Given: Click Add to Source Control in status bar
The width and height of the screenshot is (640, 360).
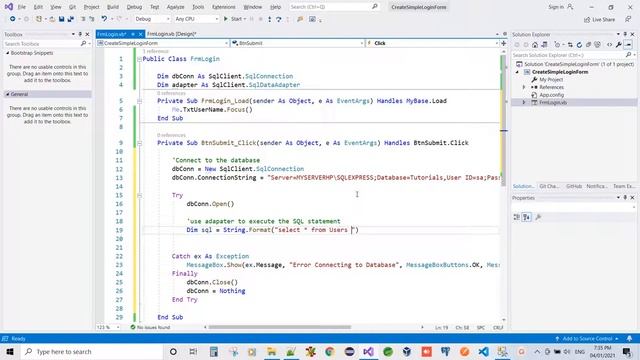Looking at the screenshot, I should coord(587,338).
